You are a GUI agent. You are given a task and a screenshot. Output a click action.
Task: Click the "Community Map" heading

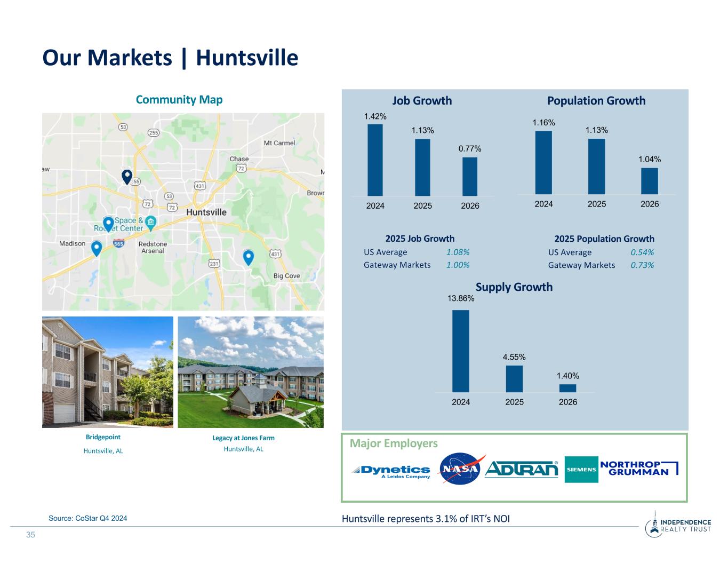tap(179, 100)
